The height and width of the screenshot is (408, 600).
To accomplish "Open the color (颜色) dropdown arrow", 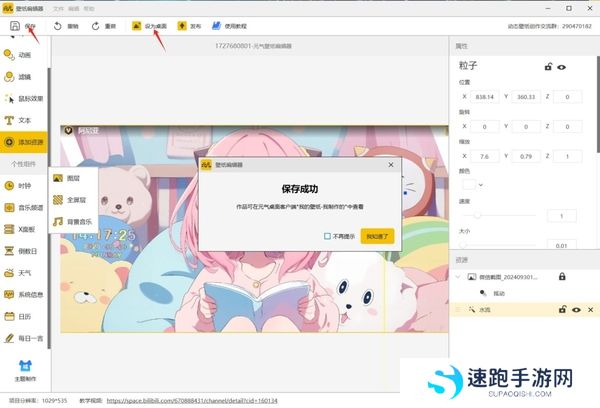I will (481, 185).
